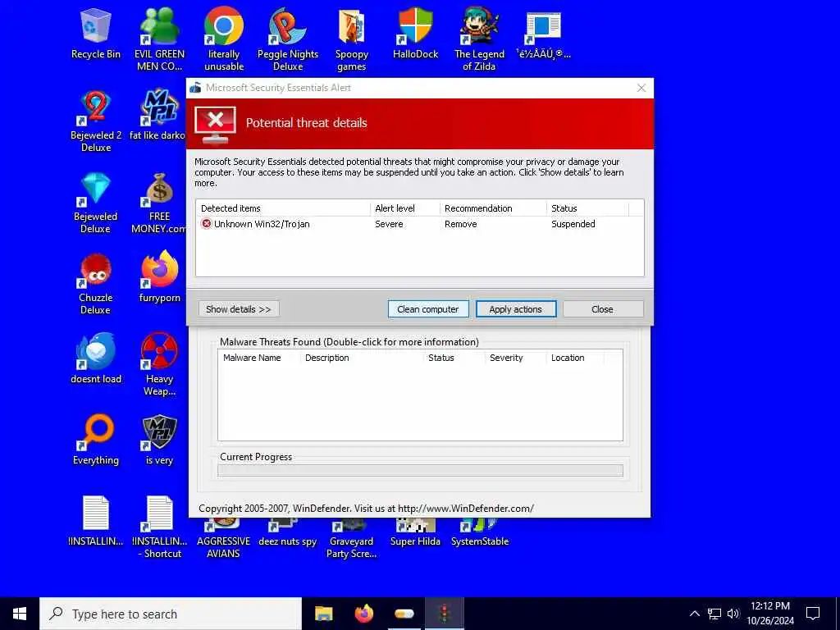Show hidden system tray icons
The height and width of the screenshot is (630, 840).
[x=694, y=614]
